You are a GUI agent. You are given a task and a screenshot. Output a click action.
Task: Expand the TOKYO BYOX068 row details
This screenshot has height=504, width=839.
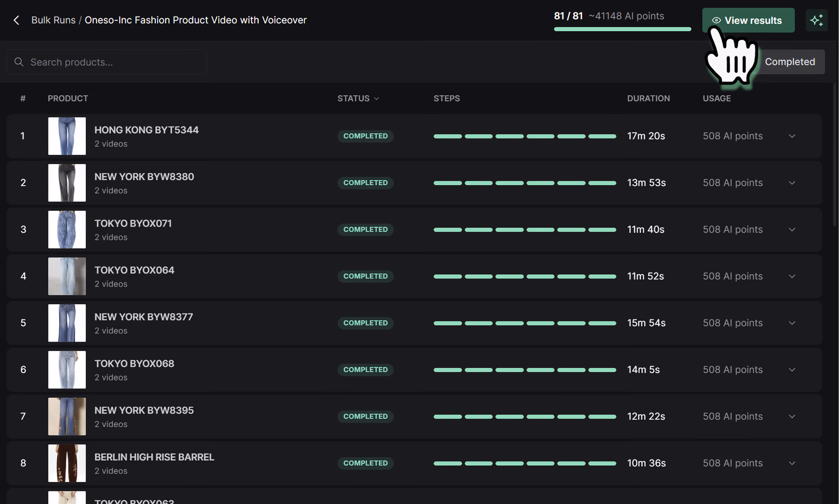(792, 370)
